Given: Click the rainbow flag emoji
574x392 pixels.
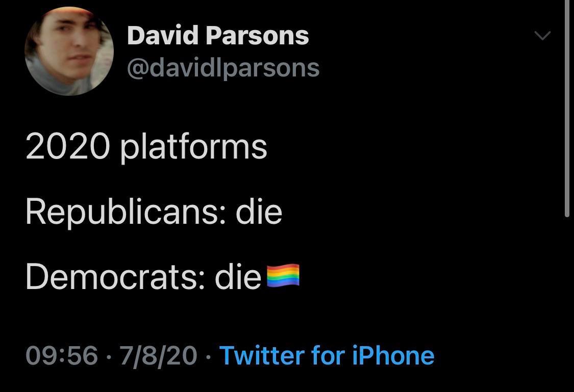Looking at the screenshot, I should tap(283, 276).
